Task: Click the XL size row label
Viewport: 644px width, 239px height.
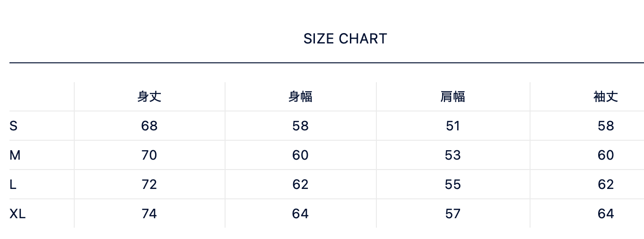Action: click(17, 214)
